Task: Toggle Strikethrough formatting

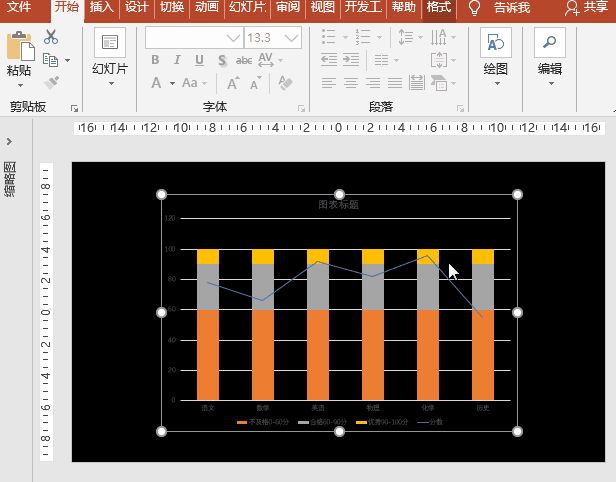Action: coord(244,60)
